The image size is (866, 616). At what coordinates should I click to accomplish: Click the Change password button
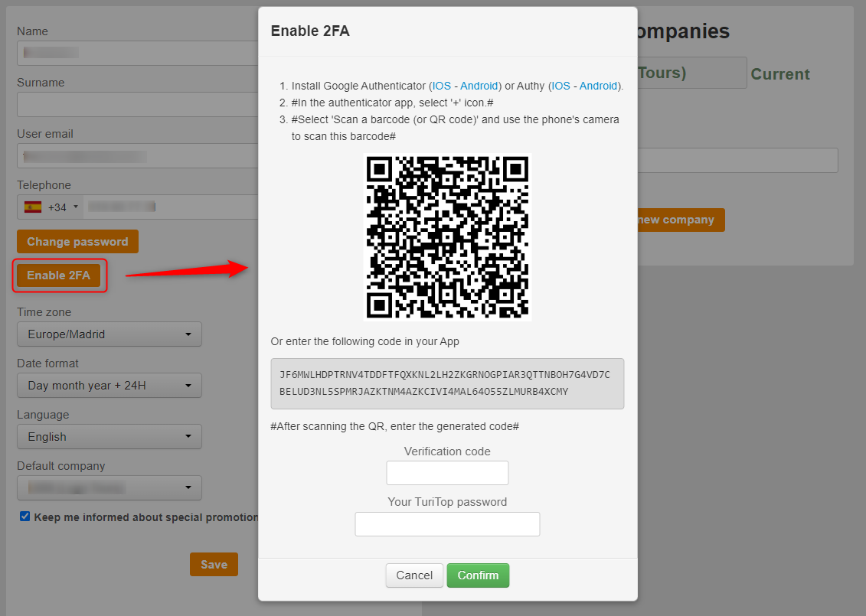point(77,242)
